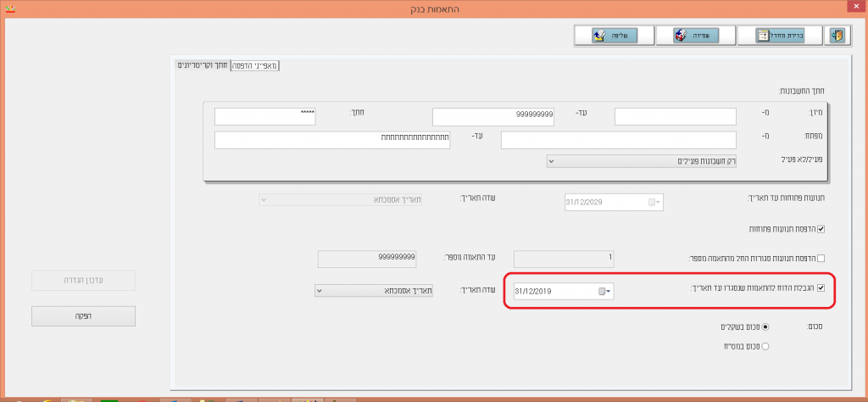Click the from-reconciliation number field showing 1
Screen dimensions: 868x402
[x=564, y=258]
